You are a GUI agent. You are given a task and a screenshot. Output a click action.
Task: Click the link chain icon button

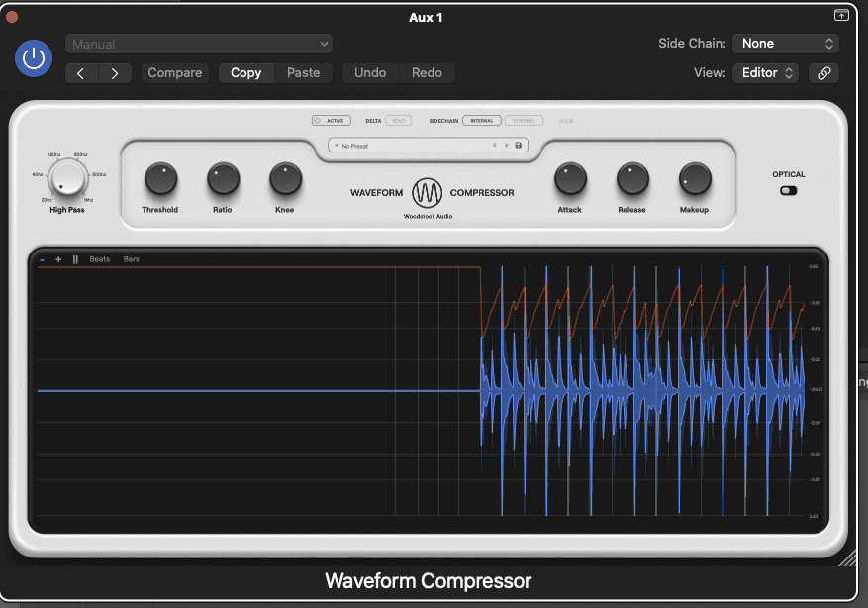pos(823,73)
